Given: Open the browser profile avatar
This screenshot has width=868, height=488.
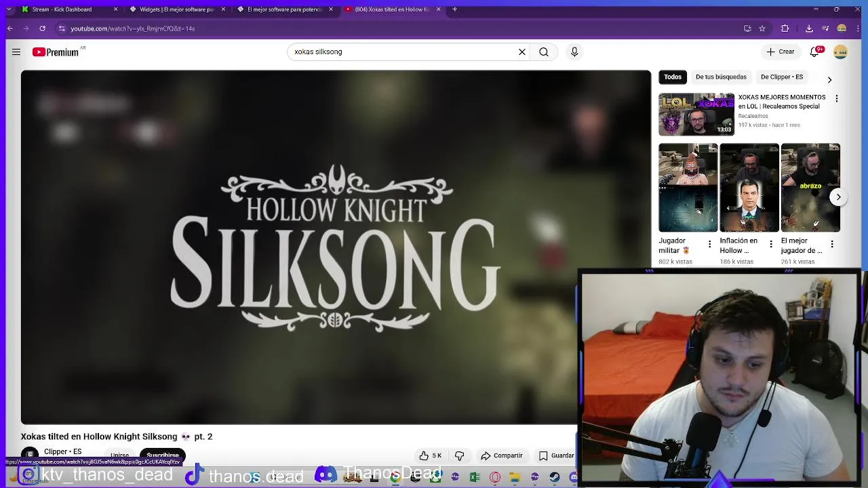Looking at the screenshot, I should pos(842,28).
